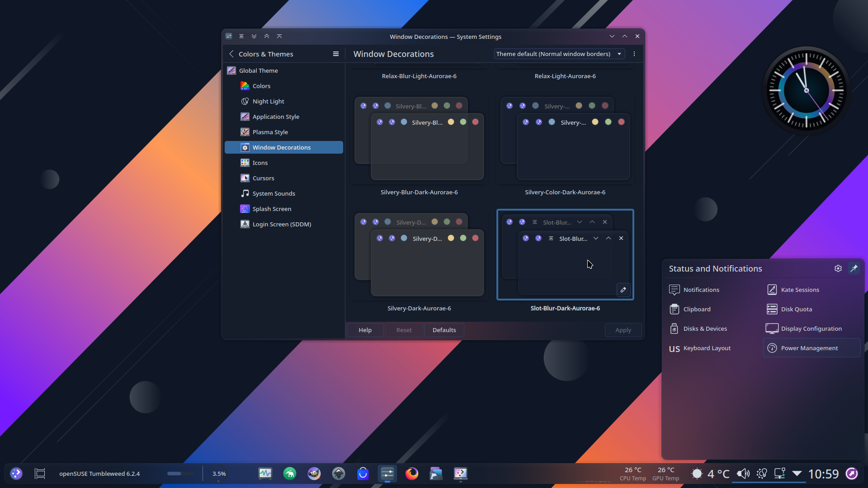Click the Help button
This screenshot has height=488, width=868.
[x=365, y=330]
